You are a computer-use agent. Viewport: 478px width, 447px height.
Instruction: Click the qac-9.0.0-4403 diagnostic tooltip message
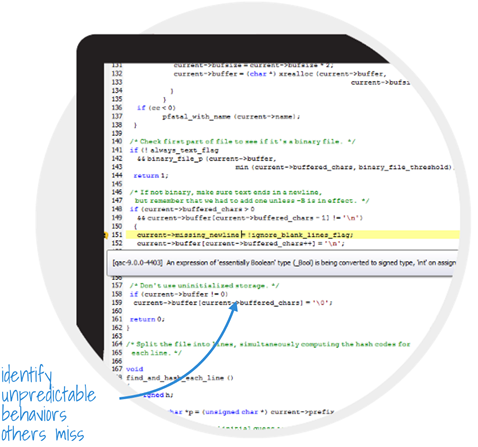(282, 263)
